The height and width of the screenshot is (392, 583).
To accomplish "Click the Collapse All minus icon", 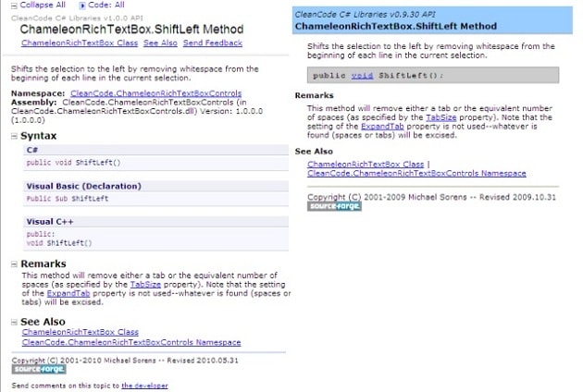I will [x=14, y=6].
